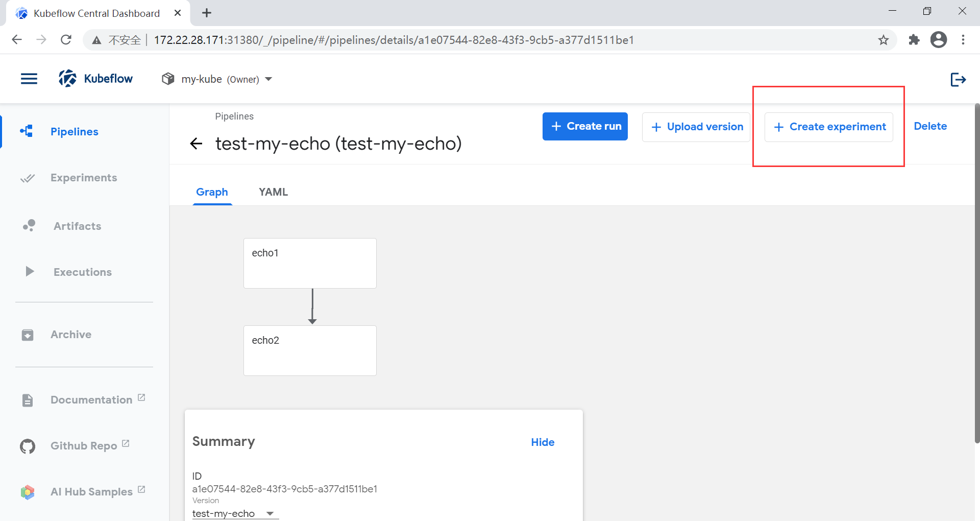Viewport: 980px width, 521px height.
Task: Click the Create run button
Action: [585, 126]
